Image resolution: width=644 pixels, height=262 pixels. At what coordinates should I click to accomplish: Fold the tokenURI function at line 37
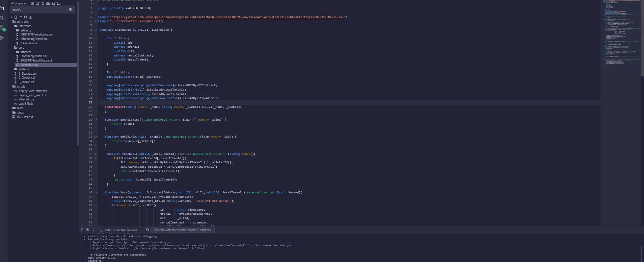pyautogui.click(x=96, y=154)
